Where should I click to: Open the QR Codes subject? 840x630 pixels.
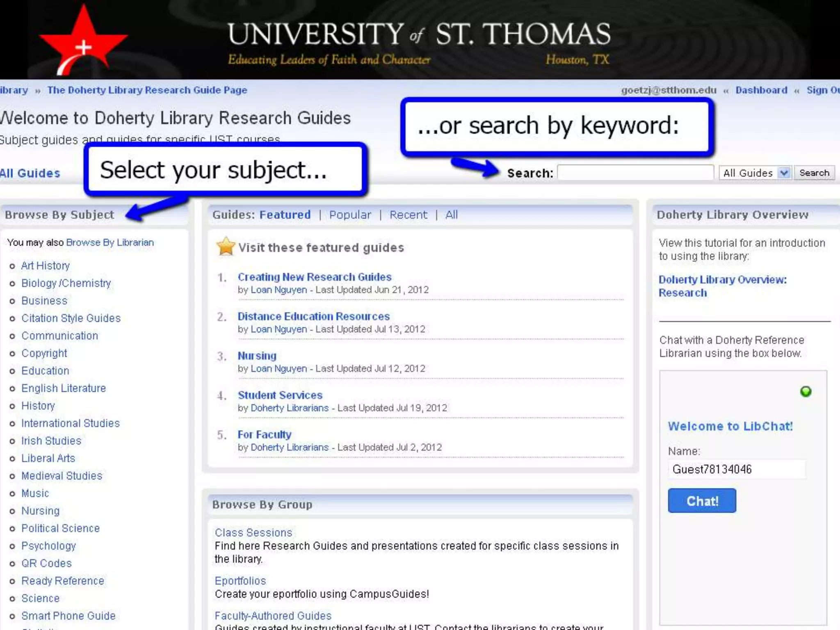click(47, 563)
